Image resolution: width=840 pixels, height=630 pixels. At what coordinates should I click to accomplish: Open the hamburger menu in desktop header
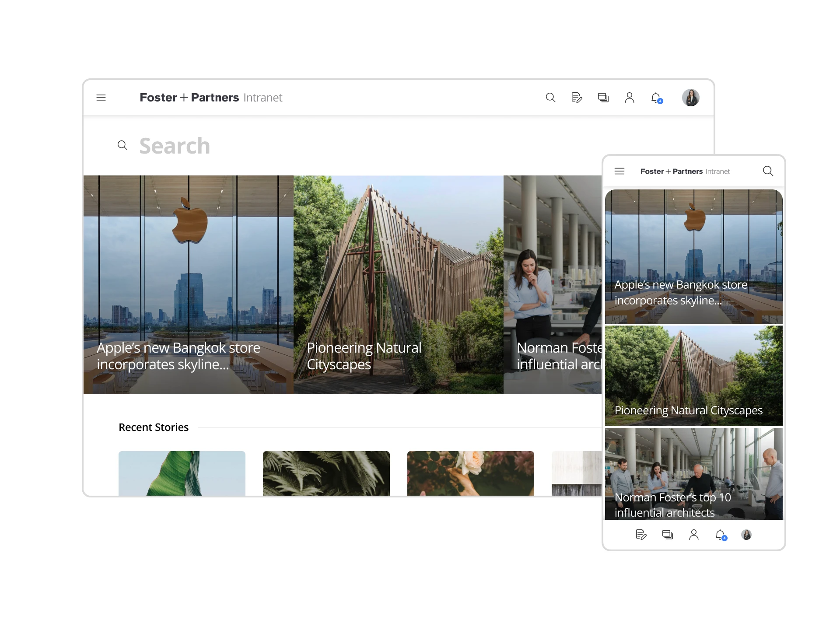(101, 98)
